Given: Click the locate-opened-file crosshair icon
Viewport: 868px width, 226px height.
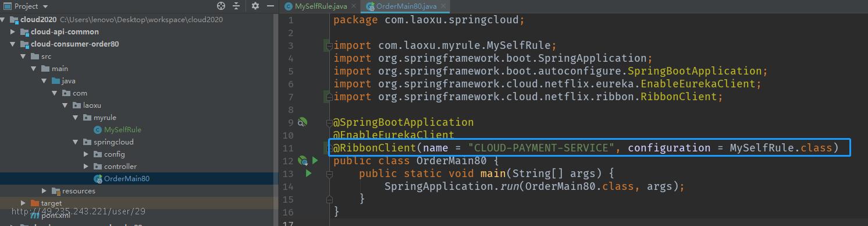Looking at the screenshot, I should click(x=221, y=6).
